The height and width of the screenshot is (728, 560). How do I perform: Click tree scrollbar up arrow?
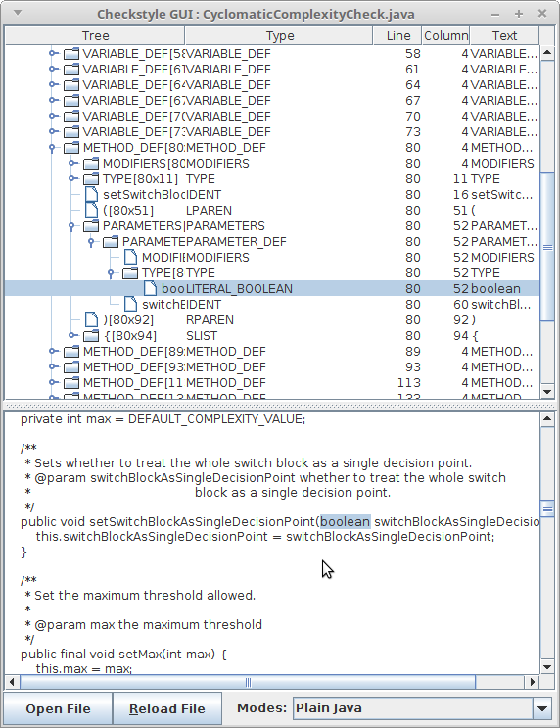pyautogui.click(x=547, y=53)
